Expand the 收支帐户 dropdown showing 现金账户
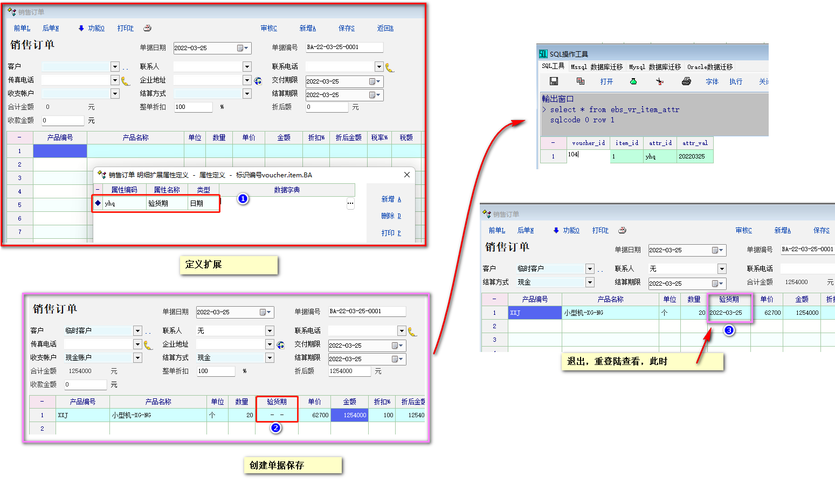 [138, 358]
